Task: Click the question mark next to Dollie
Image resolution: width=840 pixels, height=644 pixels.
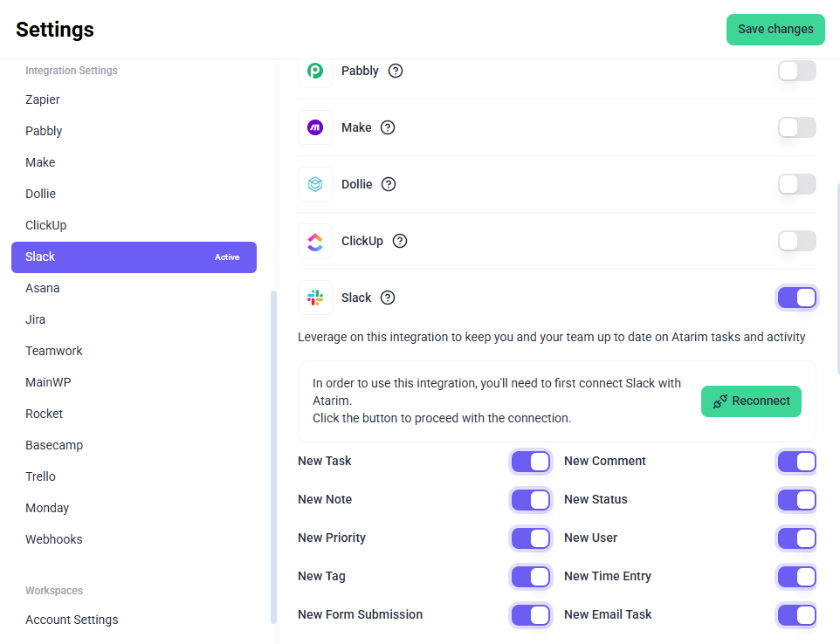Action: [x=389, y=184]
